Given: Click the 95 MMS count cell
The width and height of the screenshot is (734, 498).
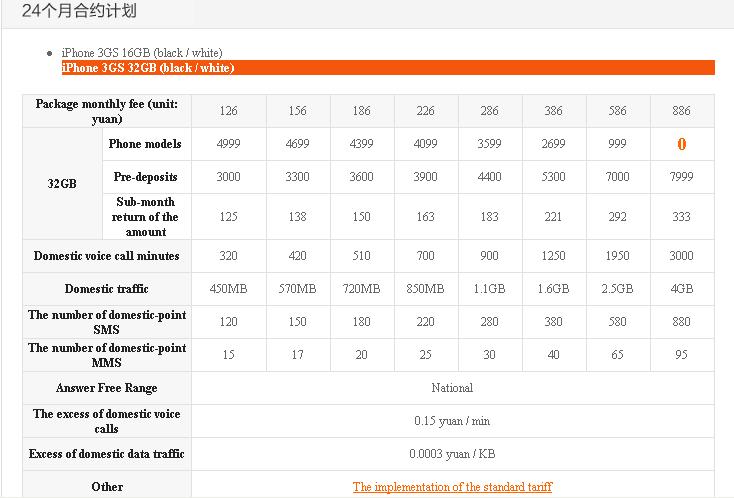Looking at the screenshot, I should tap(682, 355).
